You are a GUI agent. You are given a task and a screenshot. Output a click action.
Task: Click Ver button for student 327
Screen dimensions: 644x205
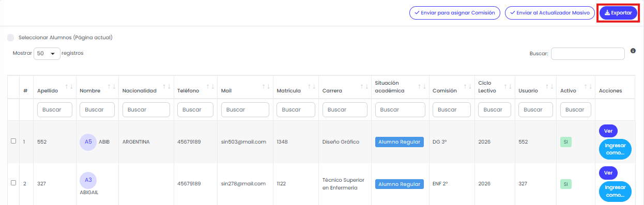click(x=608, y=173)
